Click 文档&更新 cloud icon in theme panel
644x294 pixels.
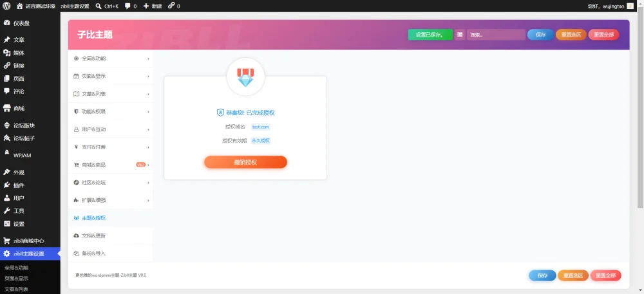[x=76, y=235]
